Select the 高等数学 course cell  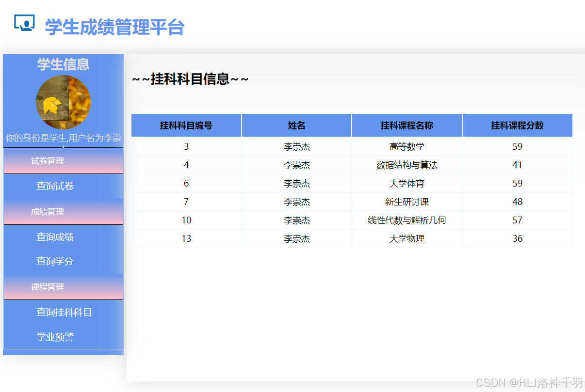pos(407,146)
